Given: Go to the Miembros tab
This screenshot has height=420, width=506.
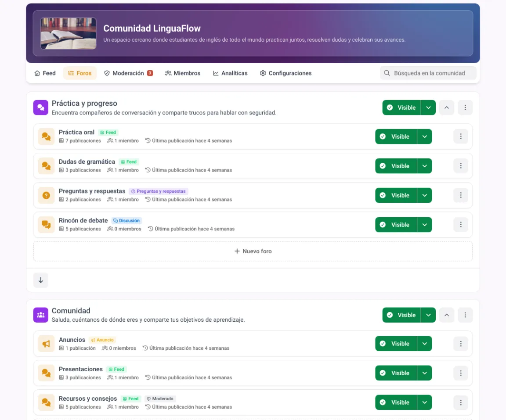Looking at the screenshot, I should tap(183, 73).
